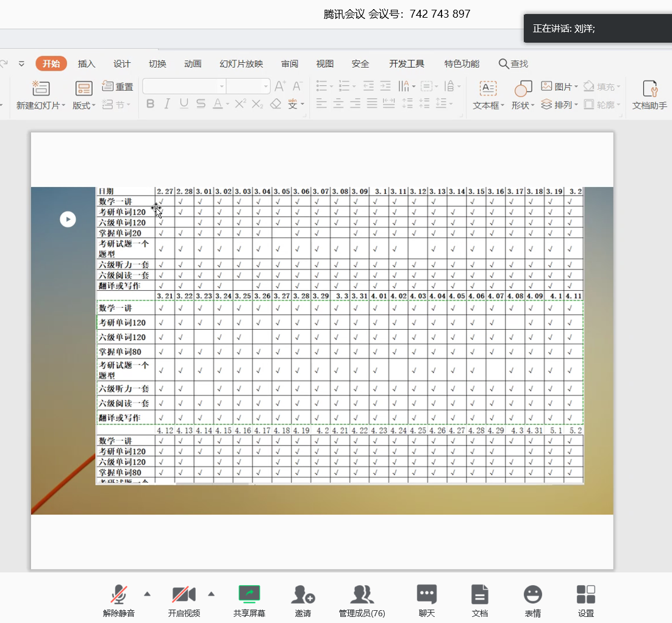Image resolution: width=672 pixels, height=623 pixels.
Task: Switch to the 插入 tab
Action: [x=87, y=64]
